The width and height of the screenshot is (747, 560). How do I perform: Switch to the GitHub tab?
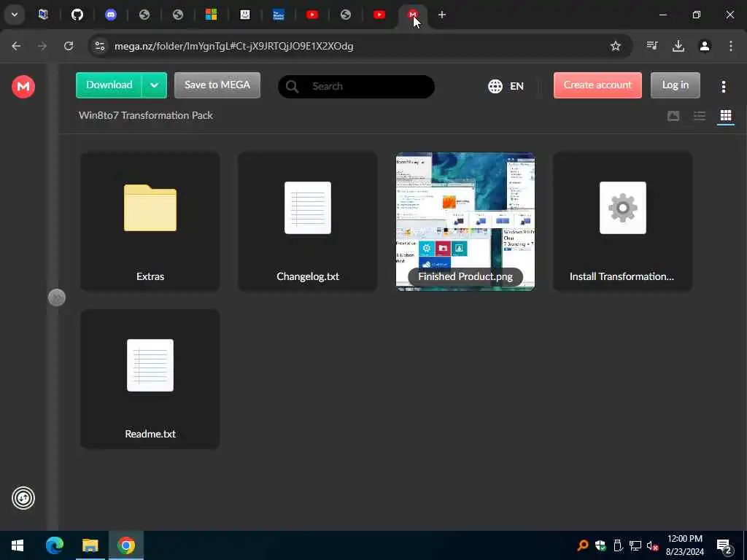[77, 15]
